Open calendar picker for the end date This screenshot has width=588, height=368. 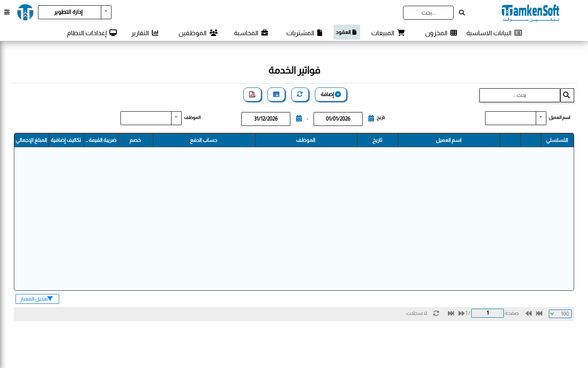(299, 118)
